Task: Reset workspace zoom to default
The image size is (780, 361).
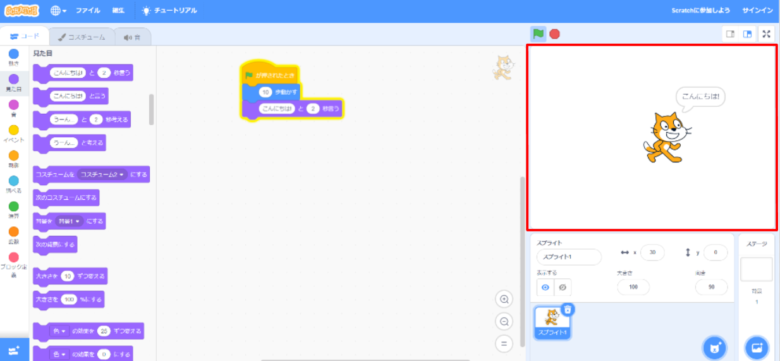Action: [504, 344]
